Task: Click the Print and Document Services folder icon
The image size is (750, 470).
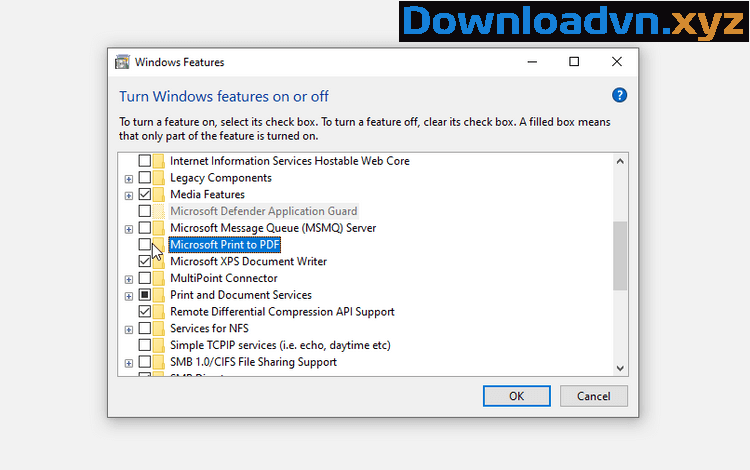Action: point(159,295)
